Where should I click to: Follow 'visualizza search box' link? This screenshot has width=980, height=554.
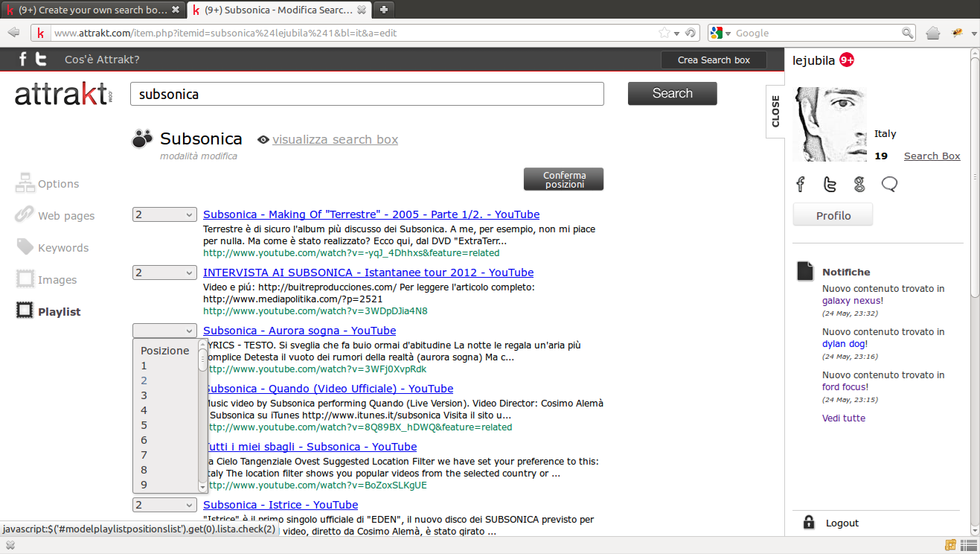click(x=335, y=139)
